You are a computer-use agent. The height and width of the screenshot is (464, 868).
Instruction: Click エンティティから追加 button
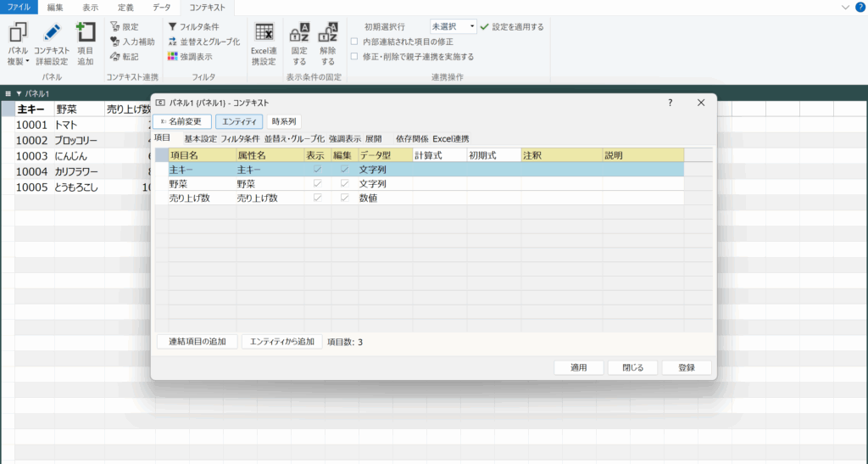click(x=282, y=342)
